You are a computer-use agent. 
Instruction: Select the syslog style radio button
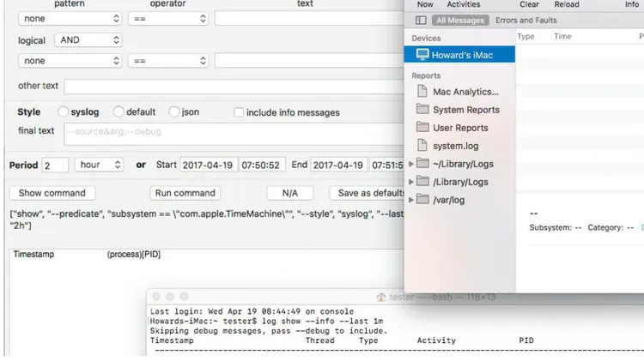(x=63, y=111)
